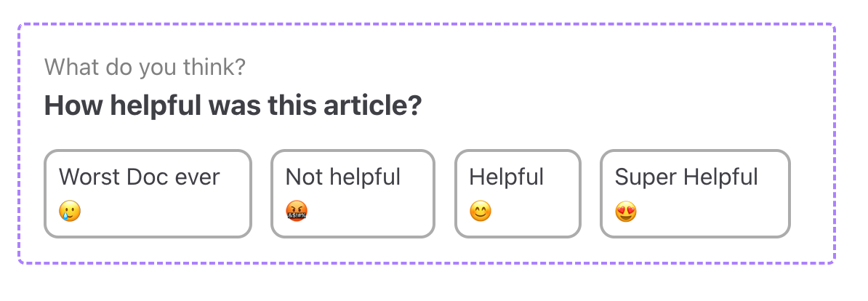The width and height of the screenshot is (868, 301).
Task: Click the "Helpful" label text
Action: (x=507, y=177)
